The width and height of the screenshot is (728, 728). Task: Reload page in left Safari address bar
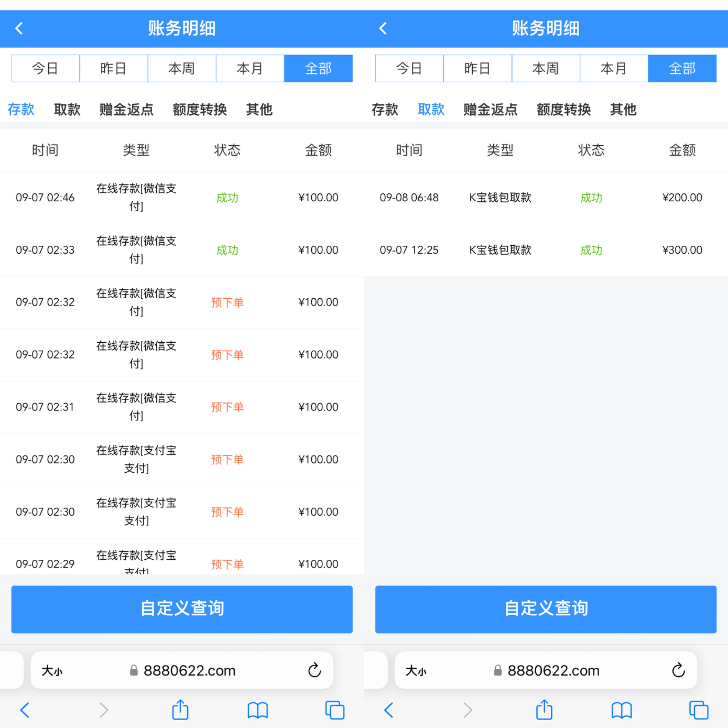[x=314, y=670]
